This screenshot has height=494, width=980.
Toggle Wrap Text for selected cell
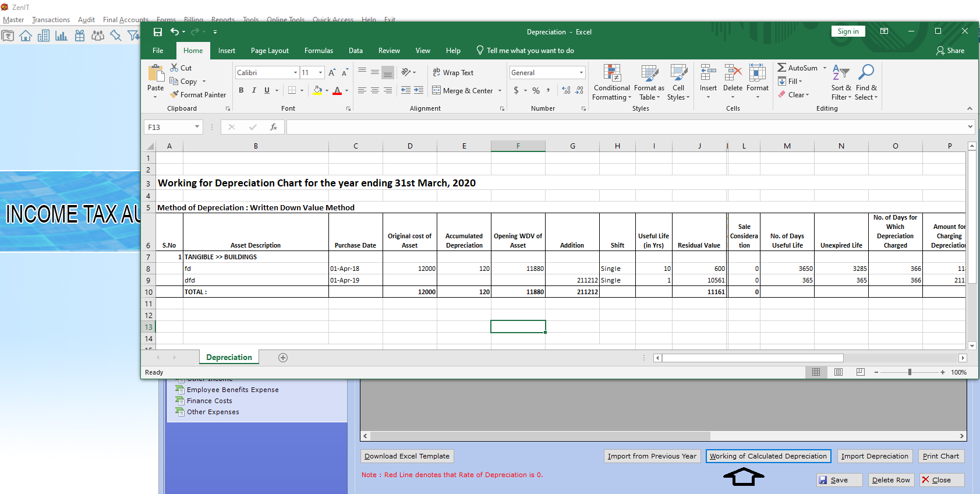tap(452, 73)
